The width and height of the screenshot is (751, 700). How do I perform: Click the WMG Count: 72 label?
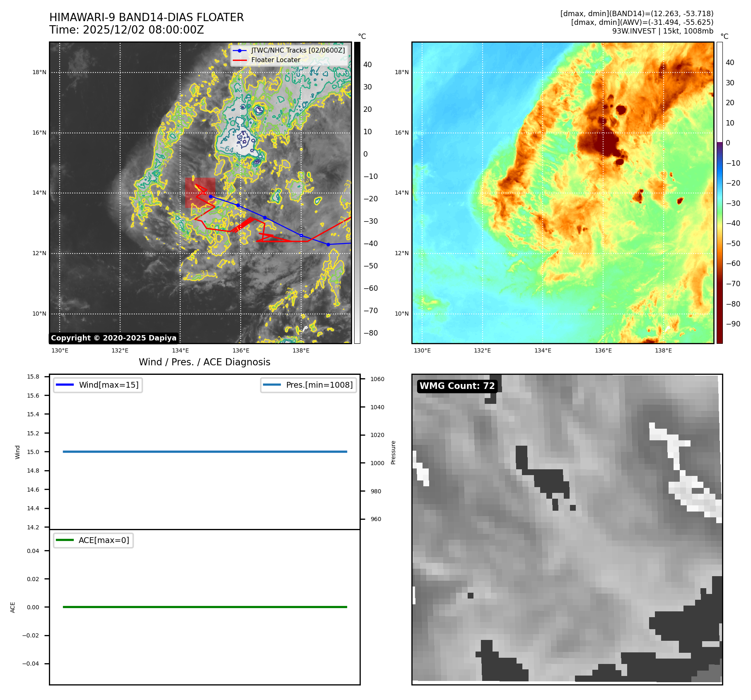(457, 386)
